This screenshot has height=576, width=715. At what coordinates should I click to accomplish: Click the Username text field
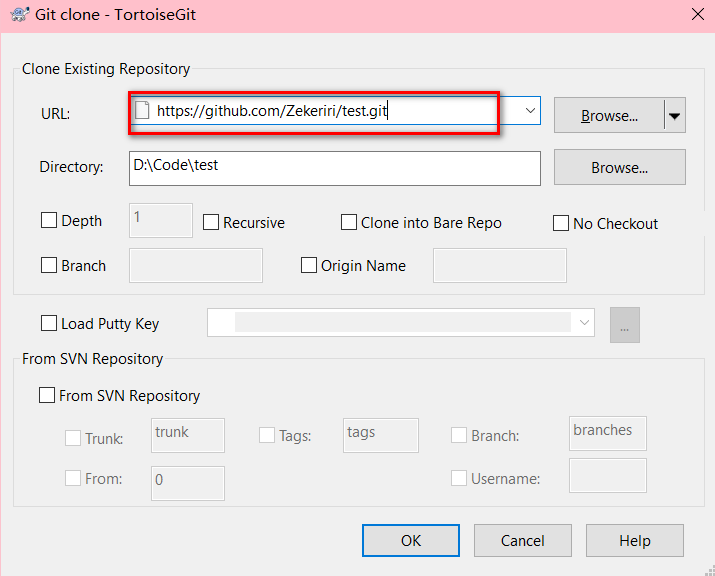(608, 476)
